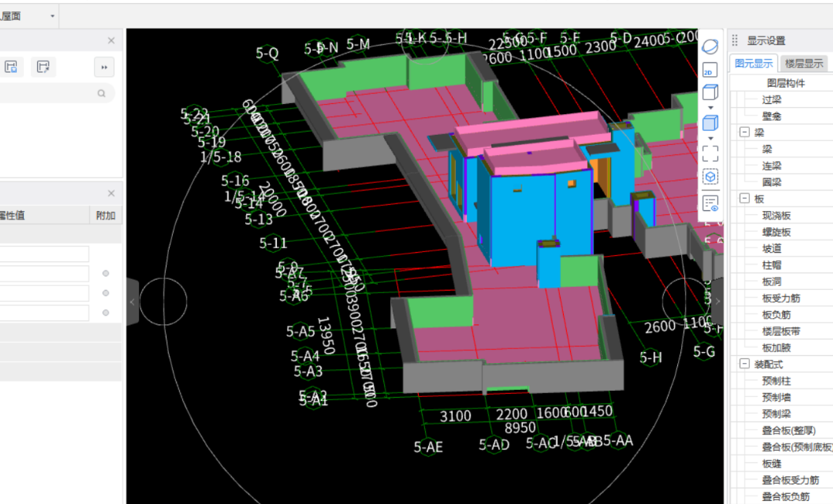Click the 8950 dimension label
Image resolution: width=833 pixels, height=504 pixels.
point(520,428)
